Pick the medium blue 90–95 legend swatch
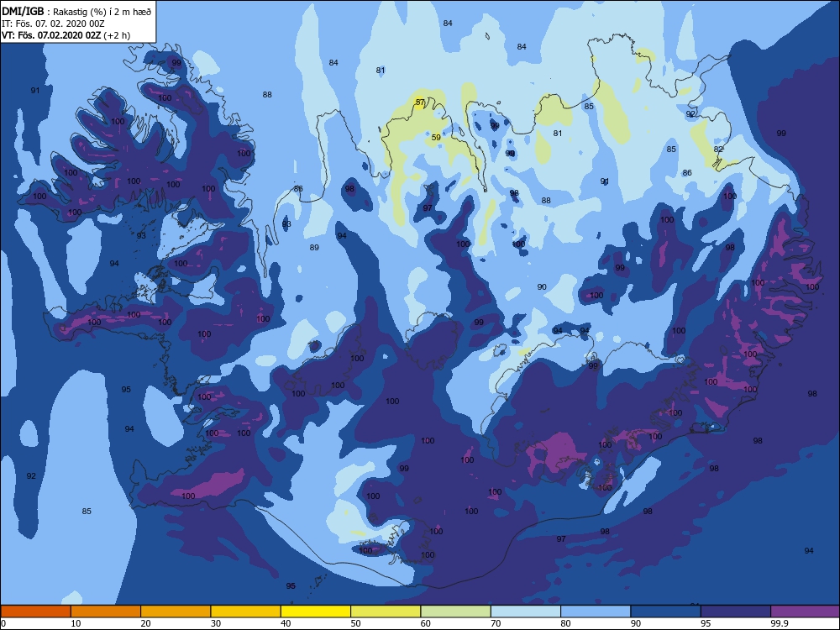This screenshot has width=840, height=630. [x=666, y=612]
